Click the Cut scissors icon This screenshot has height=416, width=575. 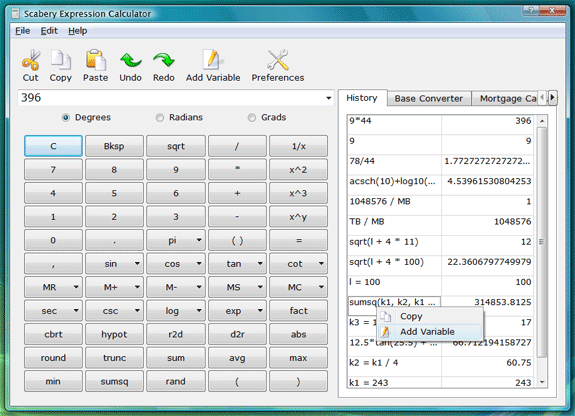point(31,60)
